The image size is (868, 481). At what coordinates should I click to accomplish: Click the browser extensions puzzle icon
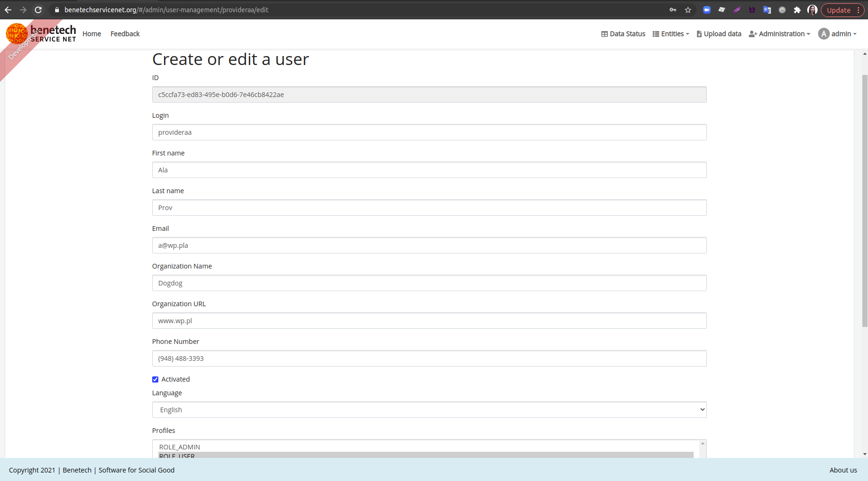tap(798, 9)
